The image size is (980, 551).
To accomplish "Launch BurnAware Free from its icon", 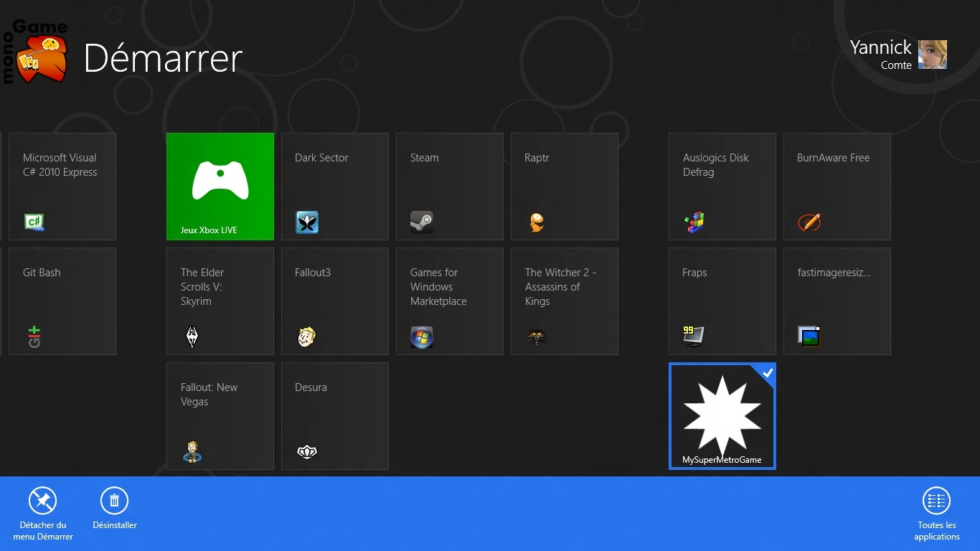I will 809,222.
